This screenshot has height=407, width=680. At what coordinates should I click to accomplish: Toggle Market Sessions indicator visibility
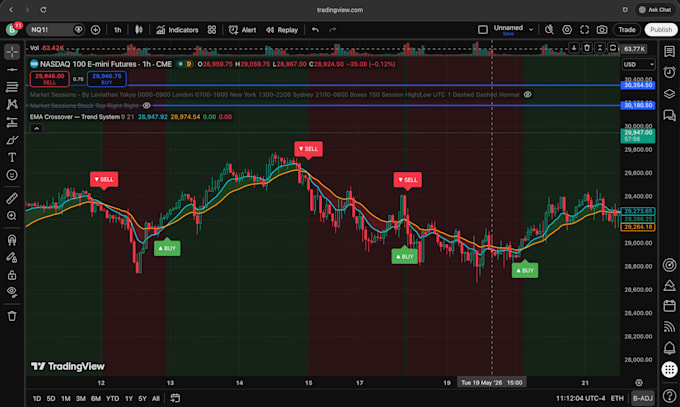pyautogui.click(x=527, y=95)
